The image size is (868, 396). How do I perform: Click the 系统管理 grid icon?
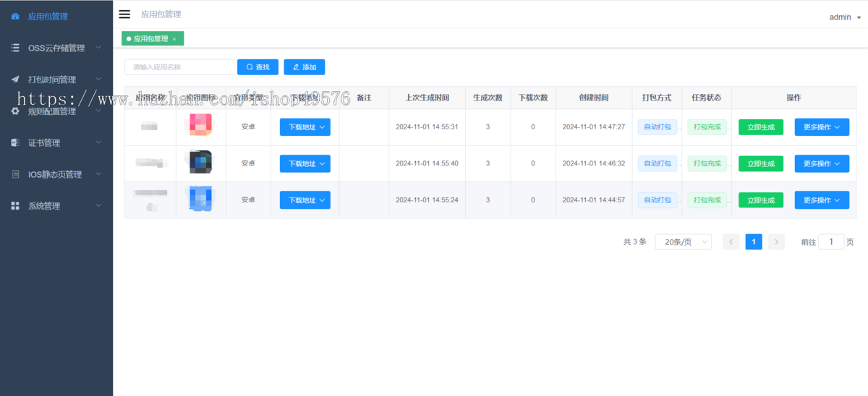15,206
